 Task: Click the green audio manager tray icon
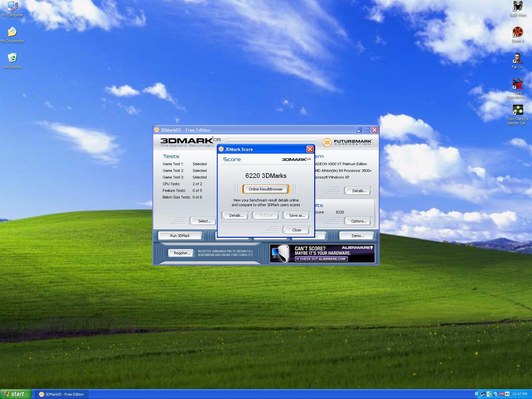click(489, 394)
